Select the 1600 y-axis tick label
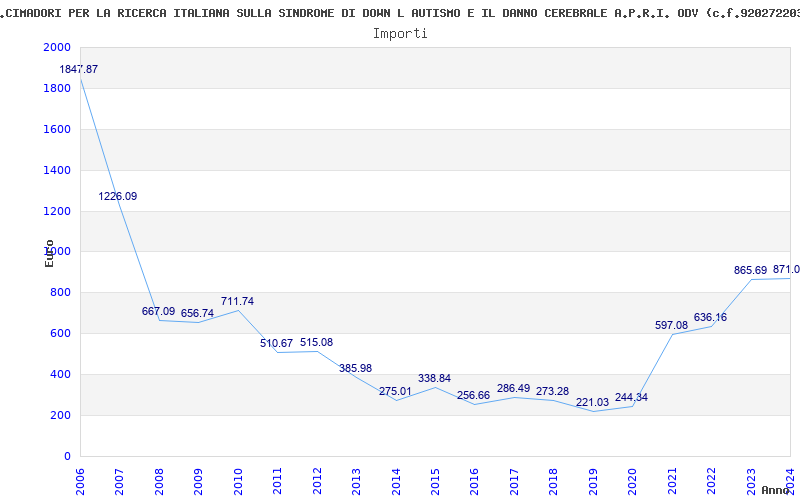 57,129
